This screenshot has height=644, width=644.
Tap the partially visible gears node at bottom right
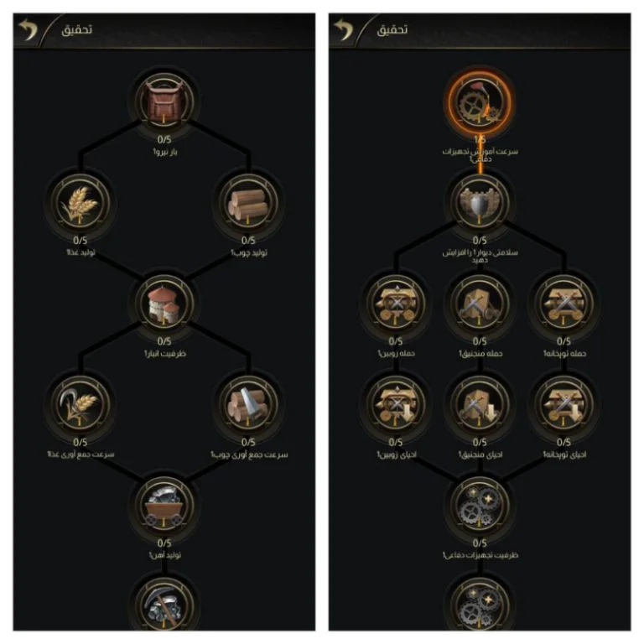[x=480, y=604]
